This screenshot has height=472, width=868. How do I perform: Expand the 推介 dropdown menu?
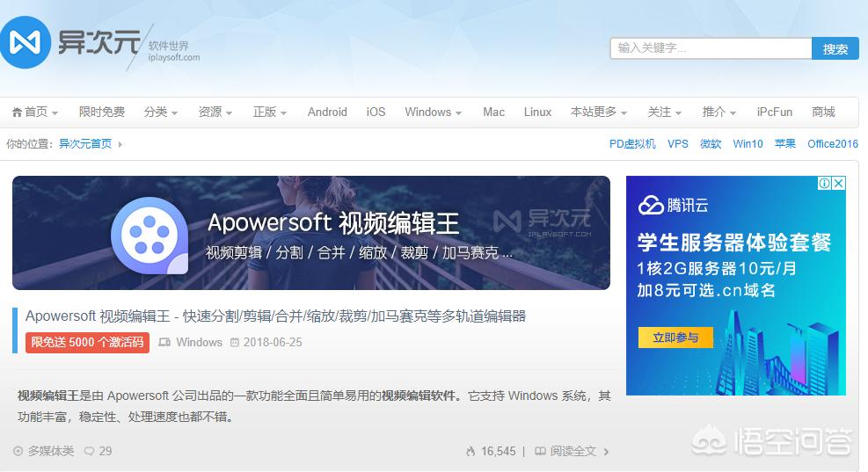click(733, 113)
